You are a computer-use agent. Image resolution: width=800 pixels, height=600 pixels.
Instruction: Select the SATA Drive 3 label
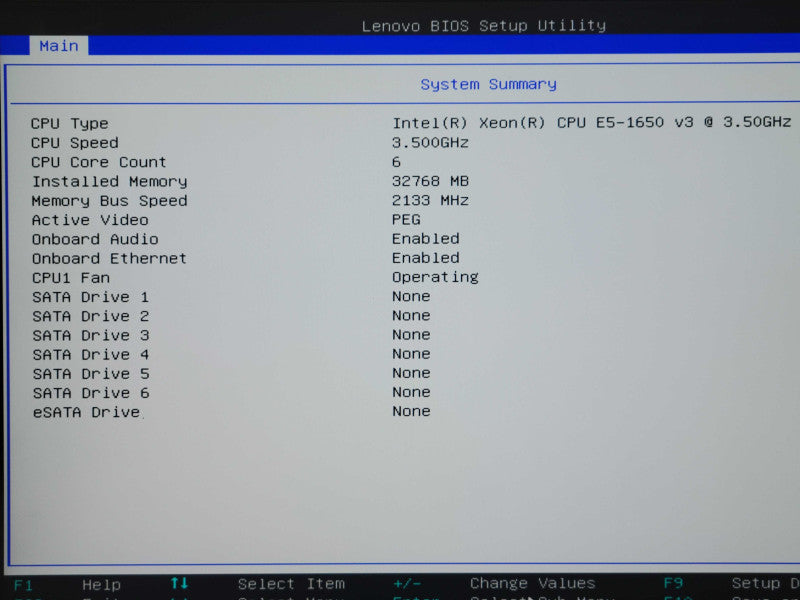[x=90, y=336]
